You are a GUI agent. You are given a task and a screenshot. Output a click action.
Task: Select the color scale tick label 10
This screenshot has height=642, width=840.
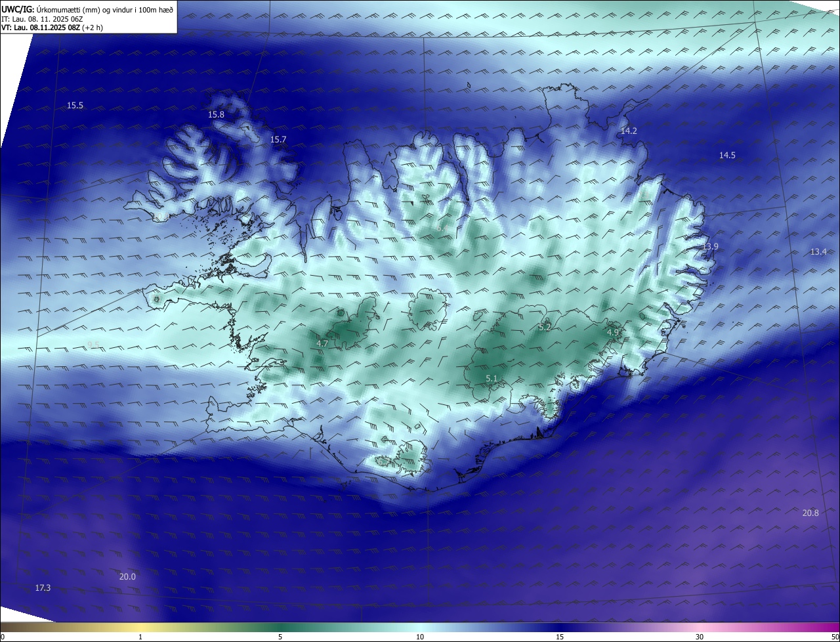pyautogui.click(x=420, y=637)
